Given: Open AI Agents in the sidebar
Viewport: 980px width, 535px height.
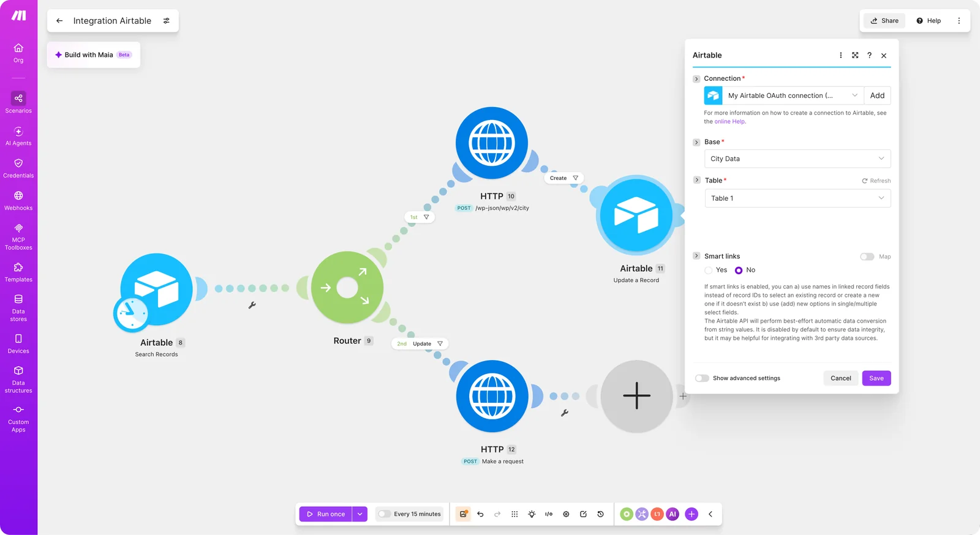Looking at the screenshot, I should coord(18,136).
